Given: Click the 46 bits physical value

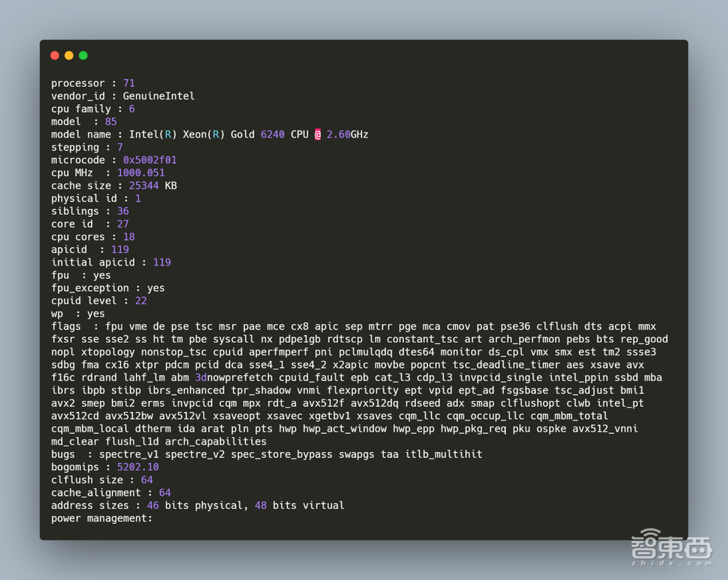Looking at the screenshot, I should tap(153, 505).
